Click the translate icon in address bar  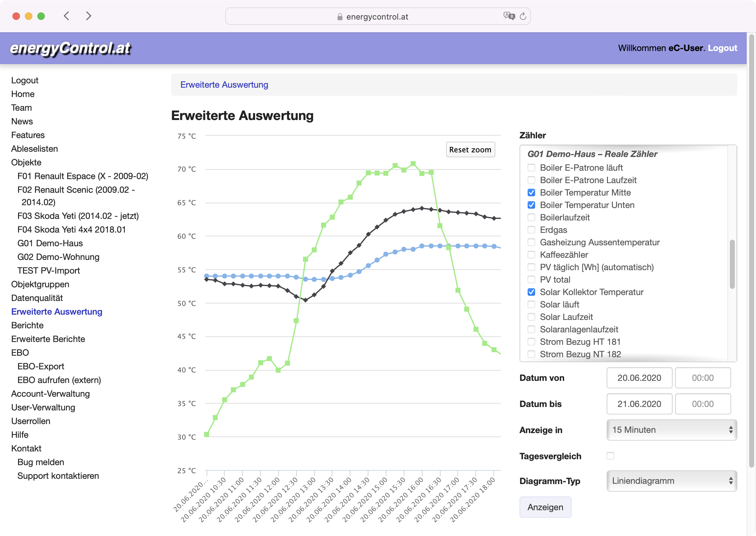coord(509,16)
